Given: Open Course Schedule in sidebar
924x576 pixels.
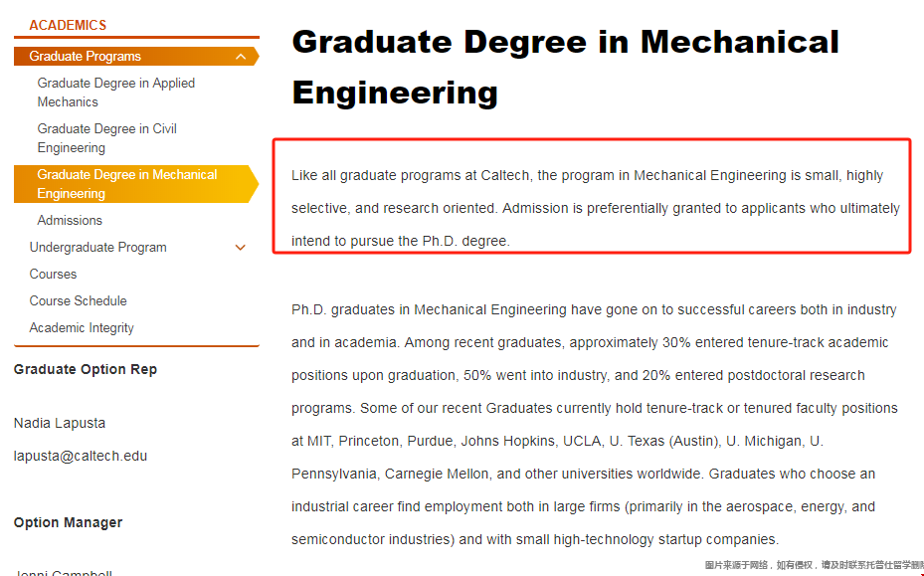Looking at the screenshot, I should pos(78,300).
